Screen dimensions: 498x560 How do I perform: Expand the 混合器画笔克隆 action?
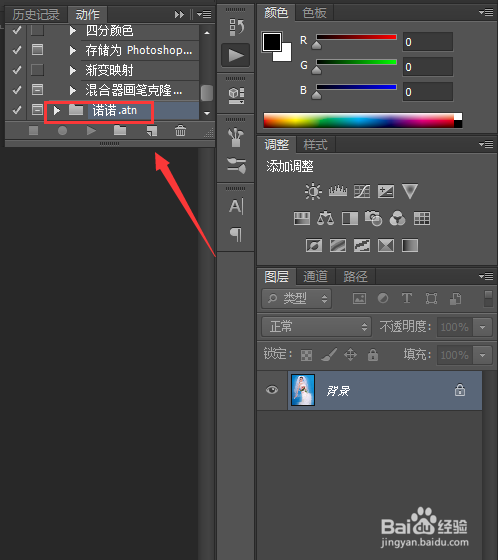point(73,90)
